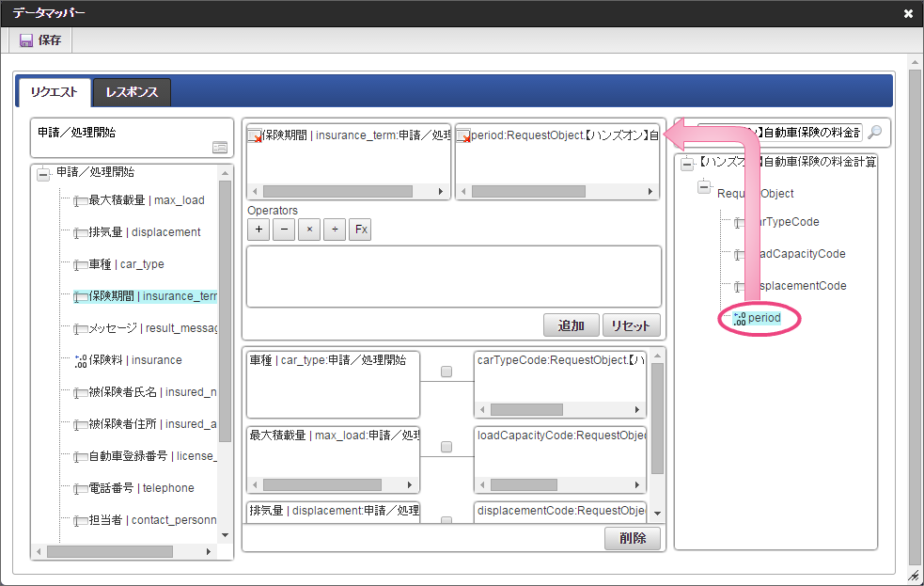Click the delete-marked icon beside 保険期間 mapping source
Screen dimensions: 924x586
point(255,136)
